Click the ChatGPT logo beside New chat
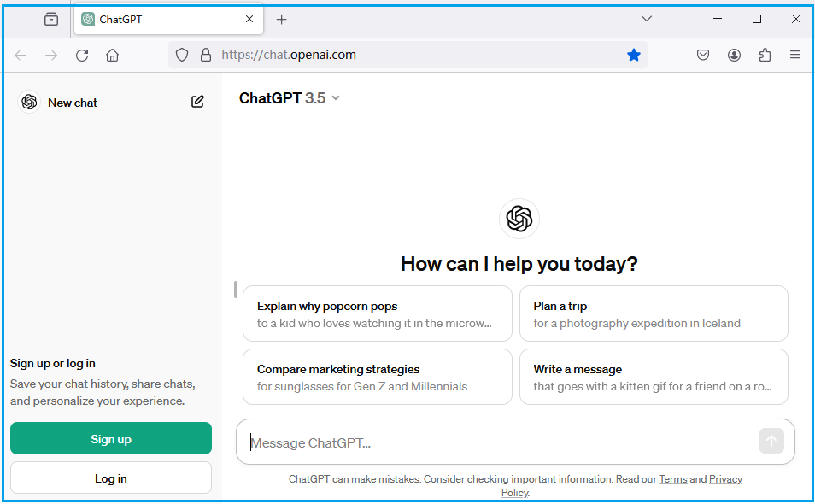 [x=29, y=102]
